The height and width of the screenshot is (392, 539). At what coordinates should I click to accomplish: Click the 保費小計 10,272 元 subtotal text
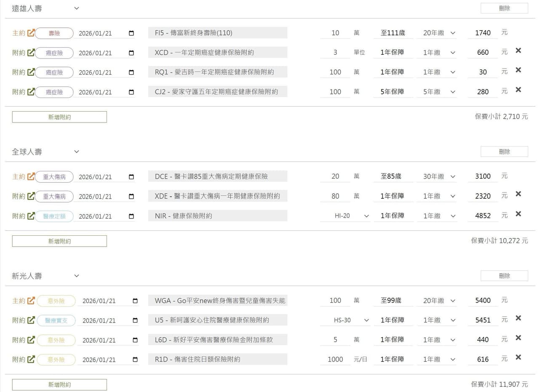click(x=499, y=241)
